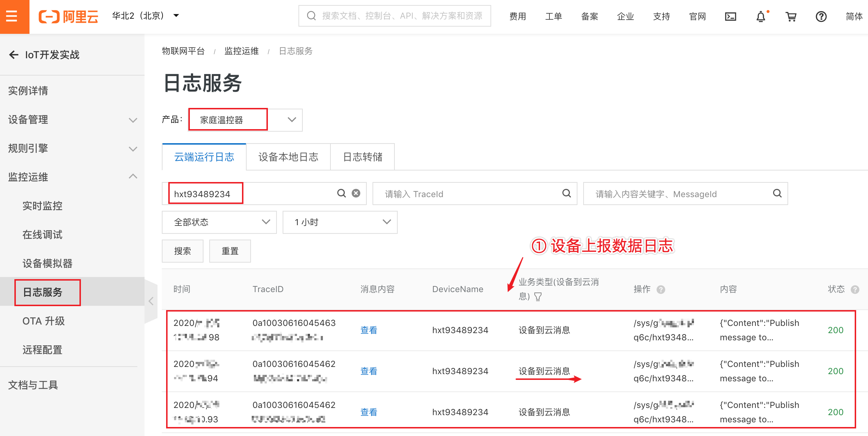The width and height of the screenshot is (868, 436).
Task: Collapse the left sidebar panel handle
Action: [151, 301]
